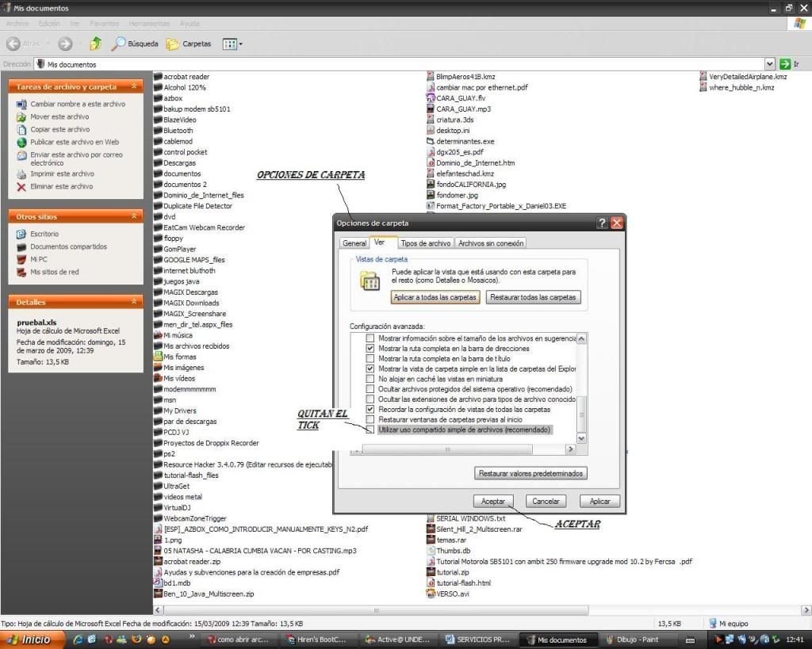Click Aceptar in folder options dialog
Screen dimensions: 812x649
point(492,502)
